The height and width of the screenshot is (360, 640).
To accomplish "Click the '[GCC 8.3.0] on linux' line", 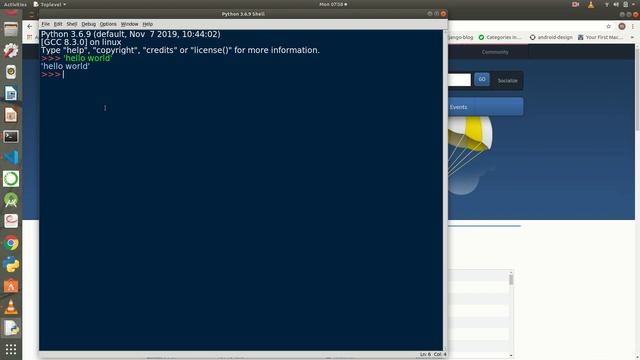I will tap(81, 42).
